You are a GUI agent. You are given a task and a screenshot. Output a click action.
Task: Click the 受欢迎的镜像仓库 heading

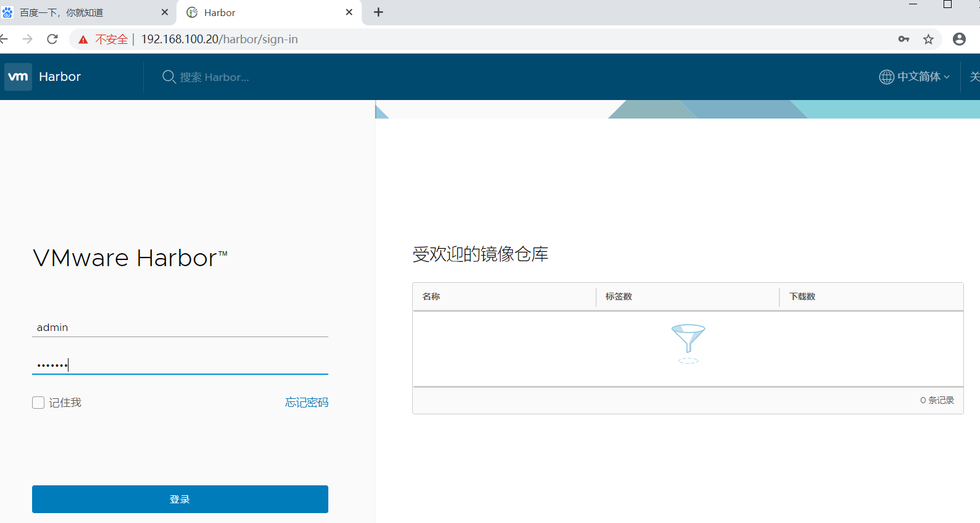click(x=480, y=254)
